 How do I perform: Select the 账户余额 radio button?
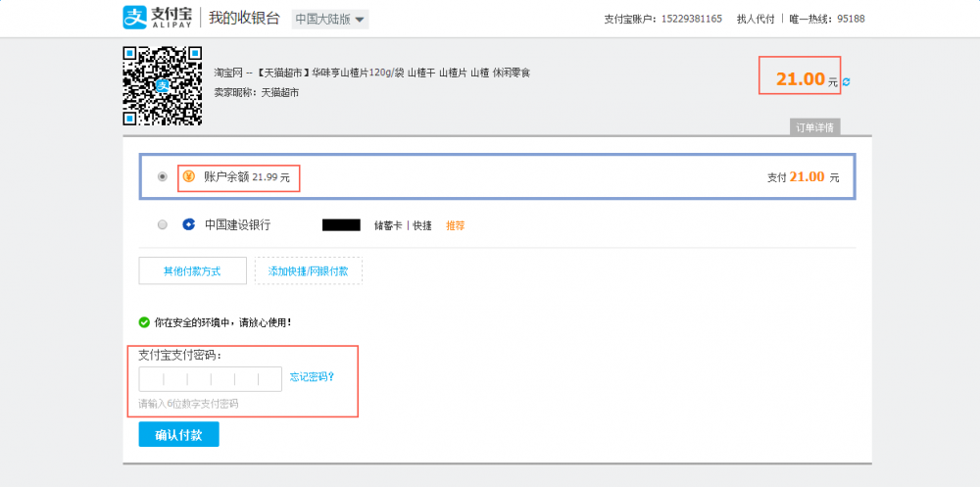(x=163, y=177)
